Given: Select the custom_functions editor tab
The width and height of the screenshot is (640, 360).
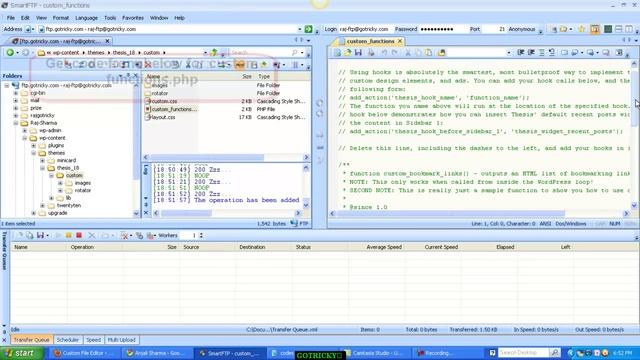Looking at the screenshot, I should point(370,41).
